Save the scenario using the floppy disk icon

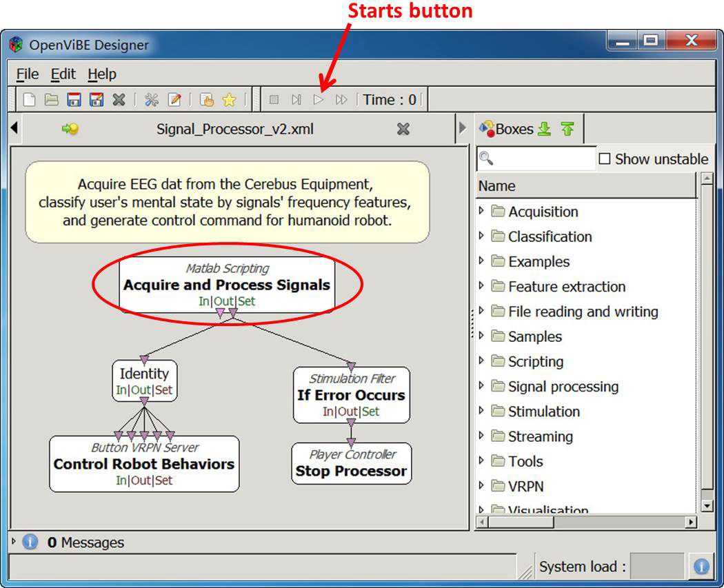[x=74, y=100]
